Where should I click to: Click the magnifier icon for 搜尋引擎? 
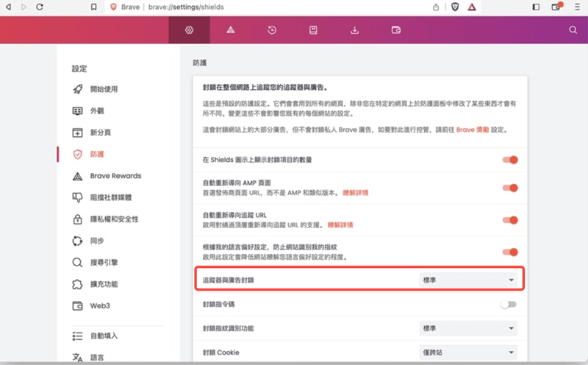point(78,263)
